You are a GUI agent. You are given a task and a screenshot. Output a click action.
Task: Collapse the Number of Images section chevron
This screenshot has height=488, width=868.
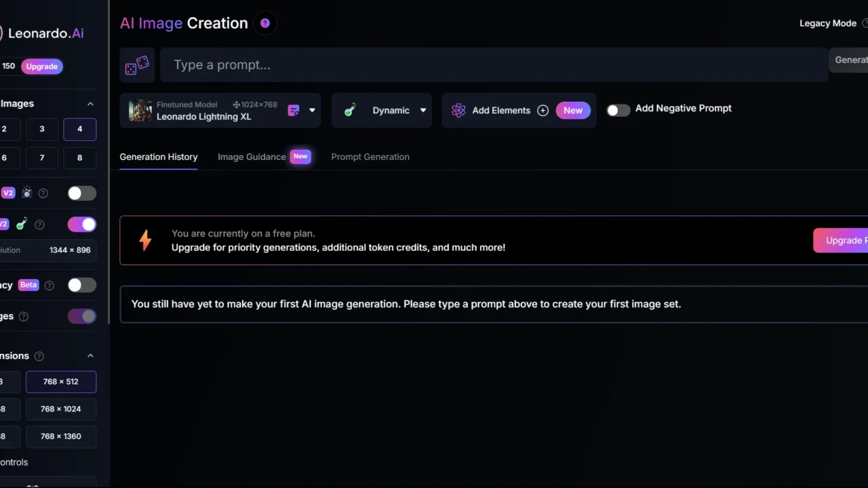(x=90, y=104)
